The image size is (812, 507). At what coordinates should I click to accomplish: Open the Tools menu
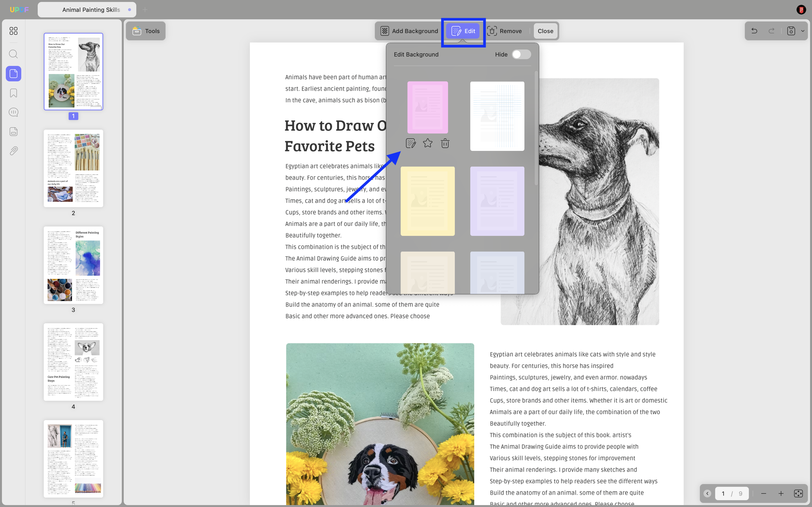(x=146, y=31)
